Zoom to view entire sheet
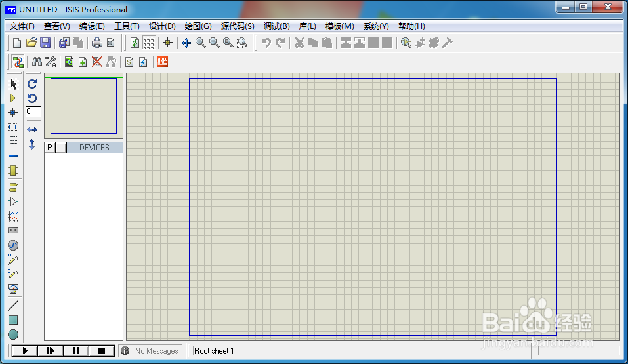Viewport: 628px width, 364px height. point(228,43)
